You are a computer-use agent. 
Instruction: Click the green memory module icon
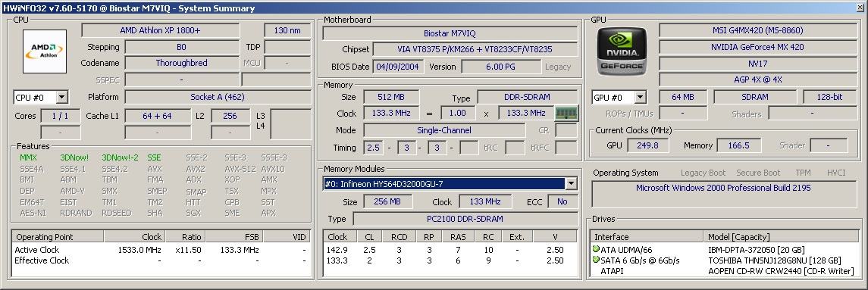566,113
